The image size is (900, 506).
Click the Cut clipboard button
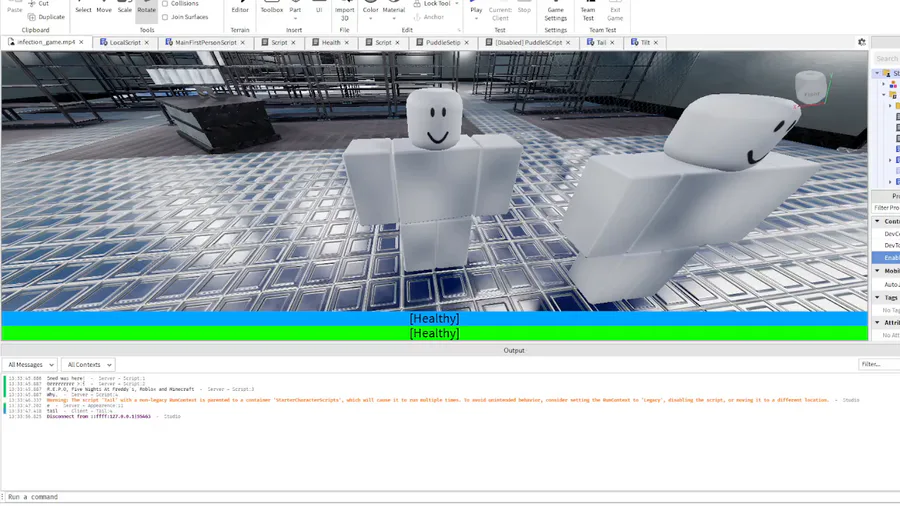click(39, 3)
